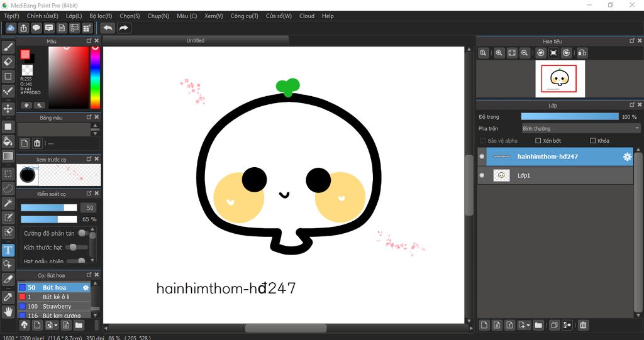Zoom out within the navigator panel
The width and height of the screenshot is (644, 340).
point(524,53)
